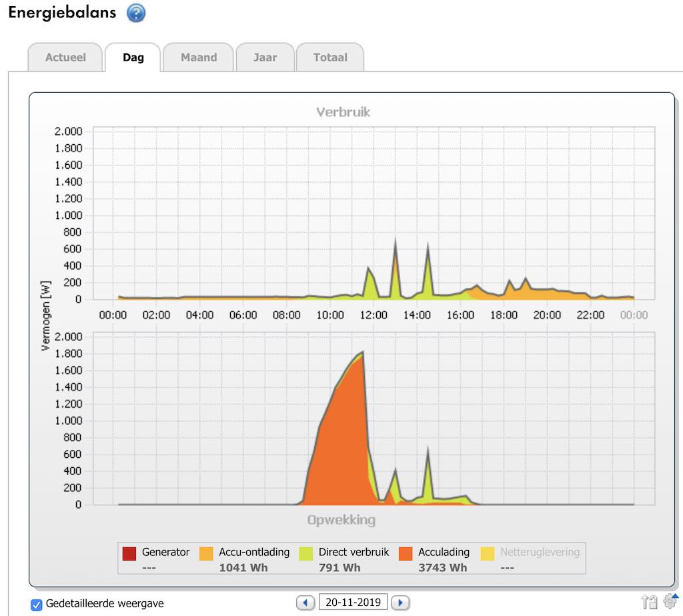Click the export/unlock arrow icon

click(x=649, y=602)
